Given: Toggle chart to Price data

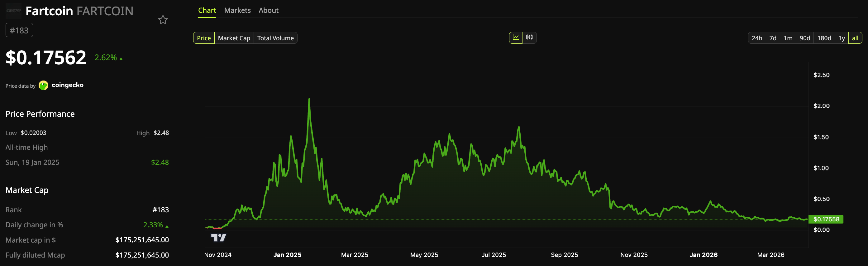Looking at the screenshot, I should coord(203,38).
